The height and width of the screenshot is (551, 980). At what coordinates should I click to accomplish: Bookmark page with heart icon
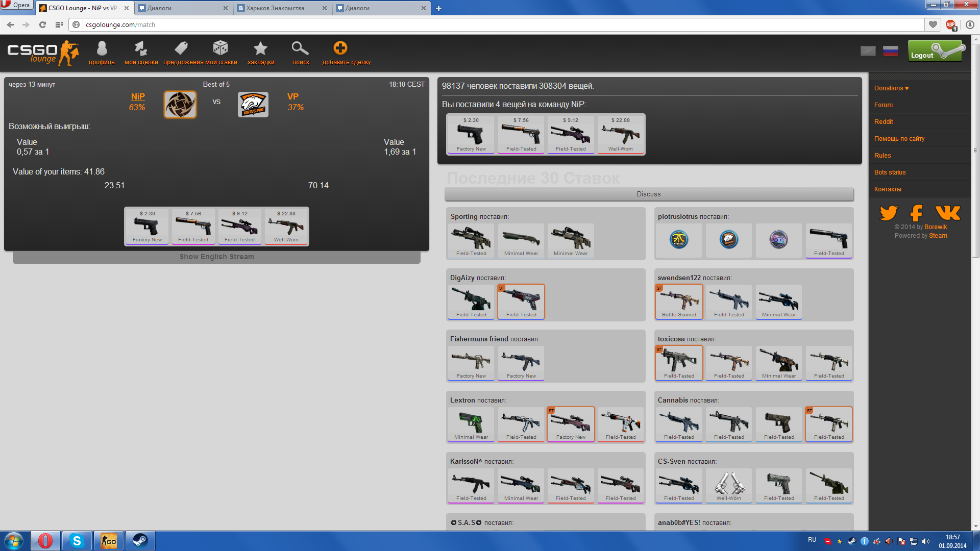click(x=933, y=24)
